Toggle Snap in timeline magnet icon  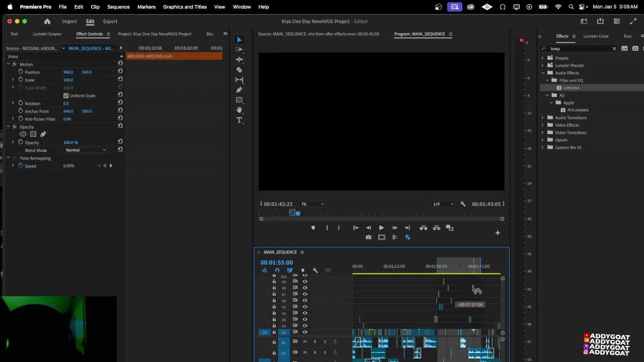coord(277,270)
